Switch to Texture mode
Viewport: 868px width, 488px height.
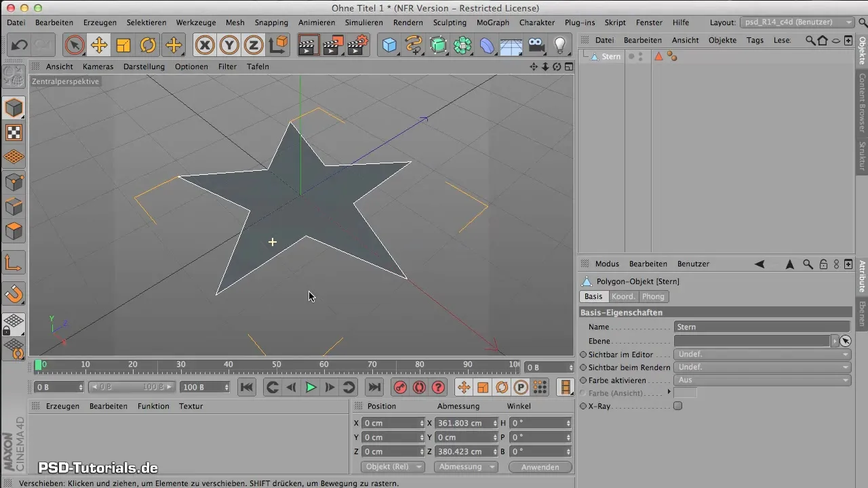click(14, 132)
